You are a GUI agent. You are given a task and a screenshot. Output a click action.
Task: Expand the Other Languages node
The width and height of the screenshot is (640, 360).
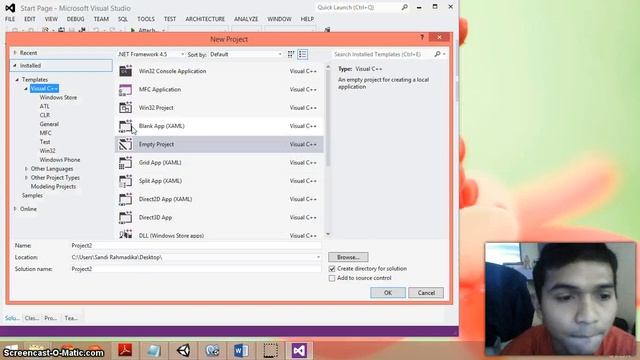(x=27, y=169)
